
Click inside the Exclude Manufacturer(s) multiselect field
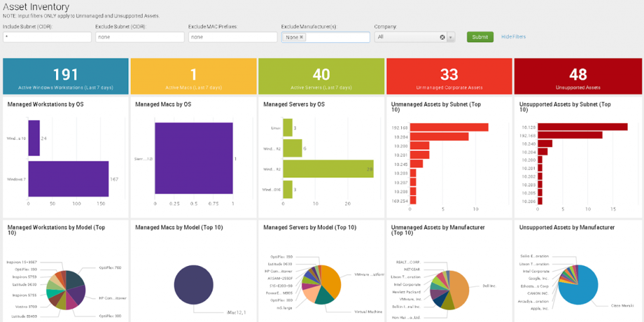point(336,38)
